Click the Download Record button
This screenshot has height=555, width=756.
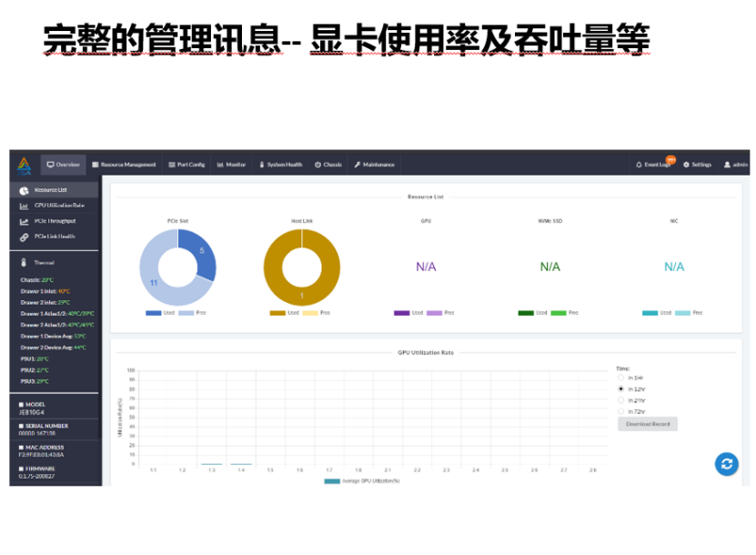[x=648, y=424]
